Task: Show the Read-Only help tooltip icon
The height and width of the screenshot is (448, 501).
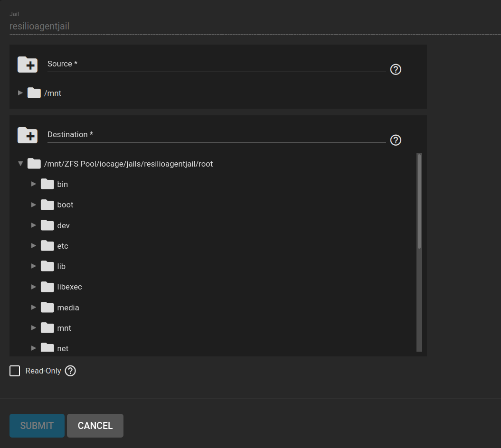Action: tap(70, 371)
